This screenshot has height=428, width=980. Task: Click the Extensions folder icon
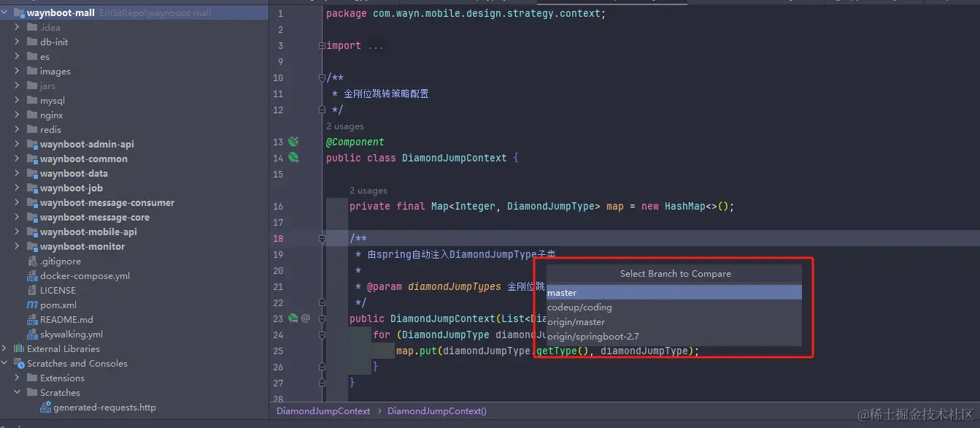click(32, 378)
